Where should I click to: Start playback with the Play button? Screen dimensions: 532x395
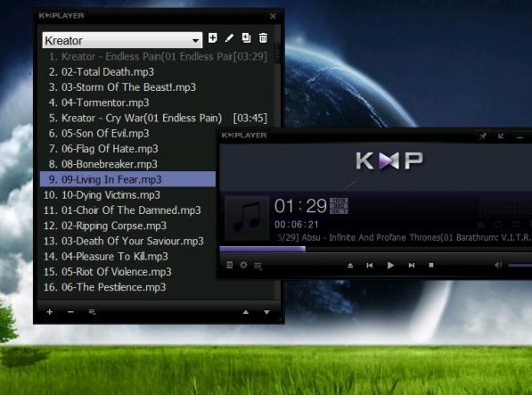(390, 266)
